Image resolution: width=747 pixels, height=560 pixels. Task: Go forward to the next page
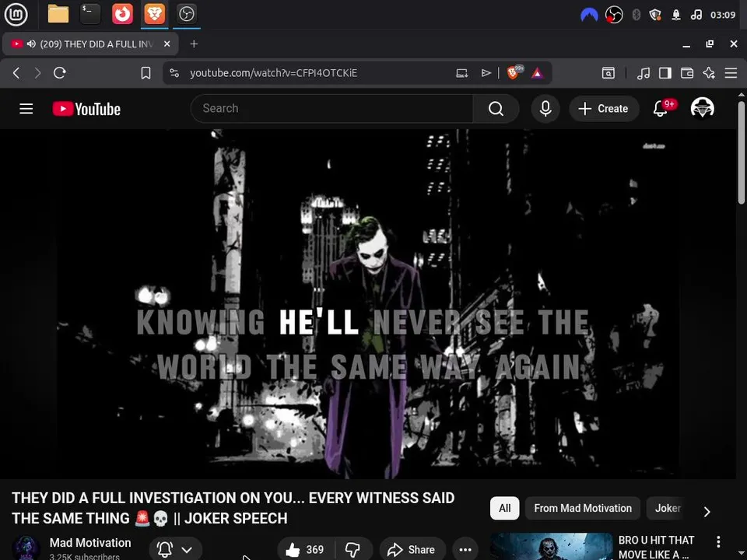[x=37, y=73]
